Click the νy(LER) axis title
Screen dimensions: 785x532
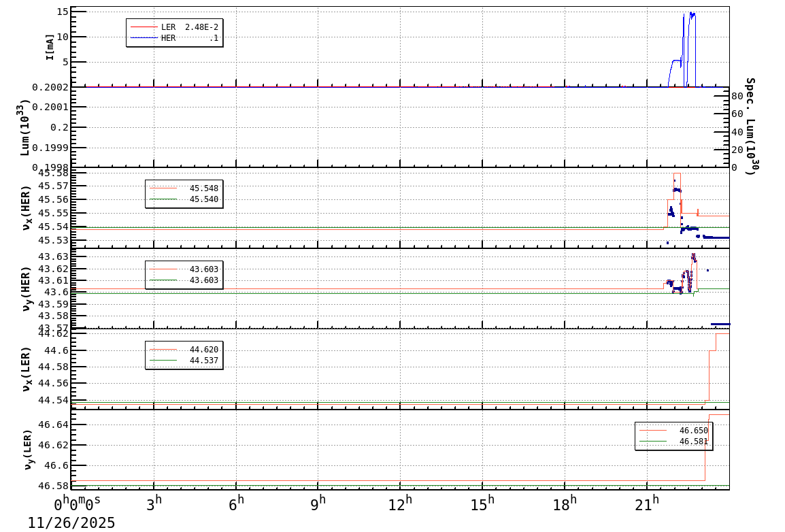[x=26, y=449]
